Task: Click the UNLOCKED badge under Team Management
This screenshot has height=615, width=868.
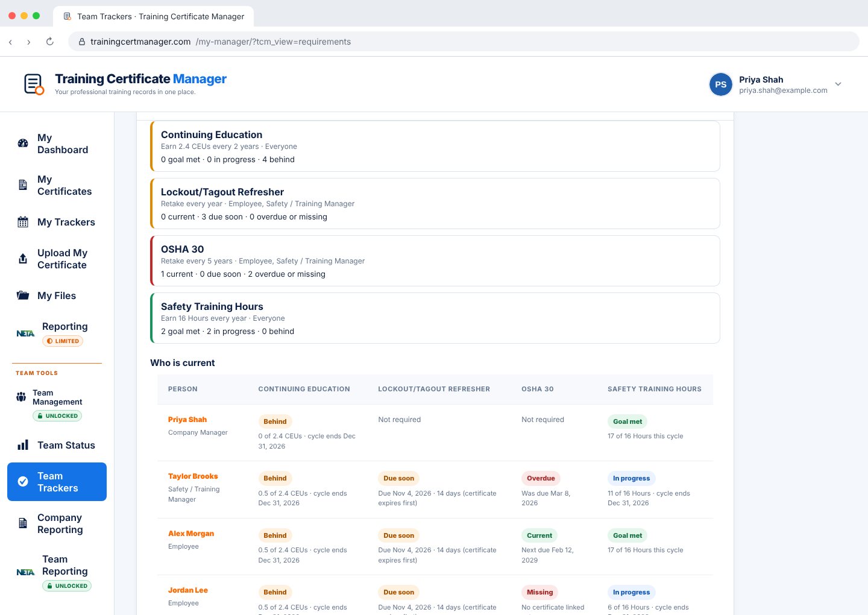Action: point(57,416)
